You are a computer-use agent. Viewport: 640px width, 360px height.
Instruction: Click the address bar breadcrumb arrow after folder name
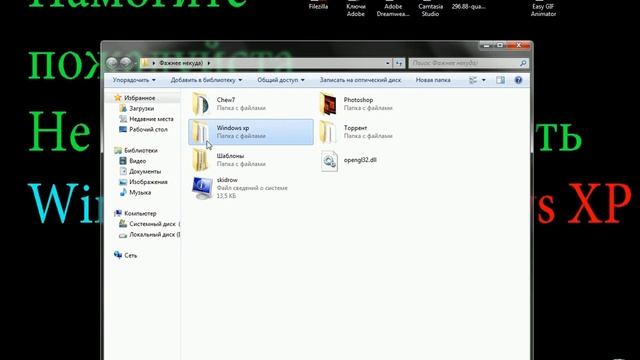209,63
